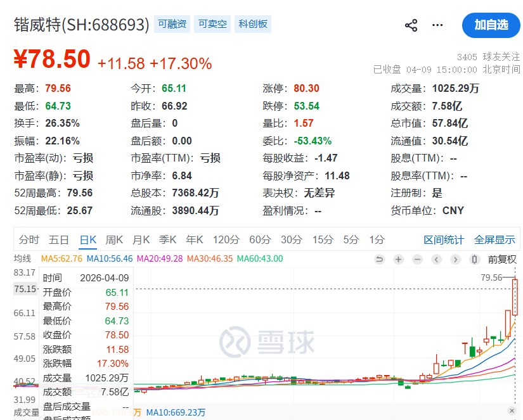Click the 涨停 value 80.30

(306, 88)
